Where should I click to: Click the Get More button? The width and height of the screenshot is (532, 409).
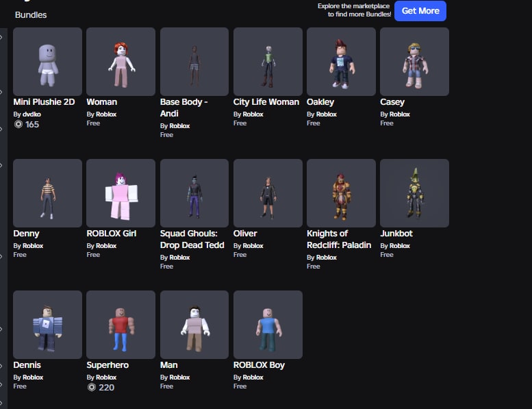[x=420, y=11]
